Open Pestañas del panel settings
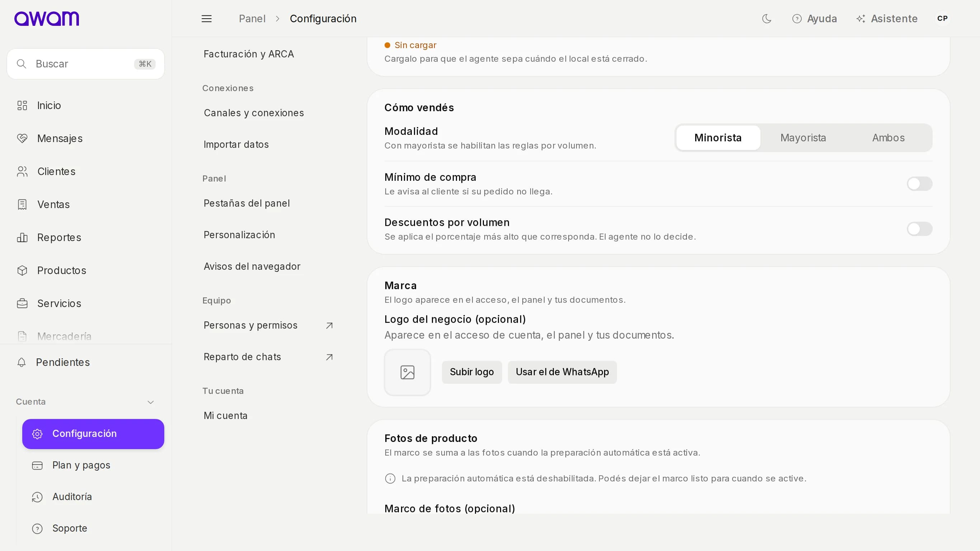Viewport: 980px width, 551px height. click(246, 204)
